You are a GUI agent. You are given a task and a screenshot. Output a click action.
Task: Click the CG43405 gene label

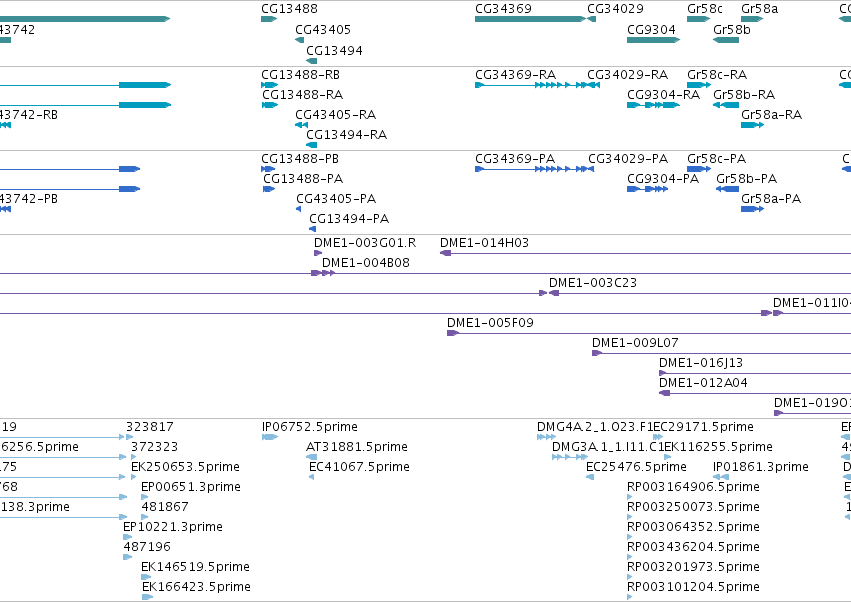pos(323,30)
